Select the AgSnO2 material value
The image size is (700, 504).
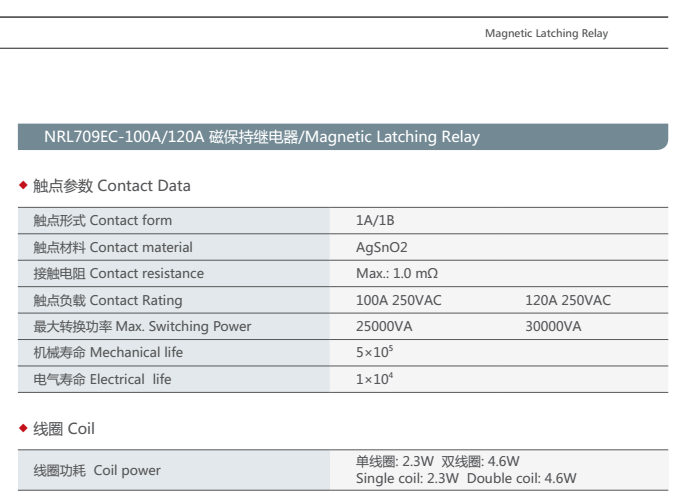pos(382,247)
